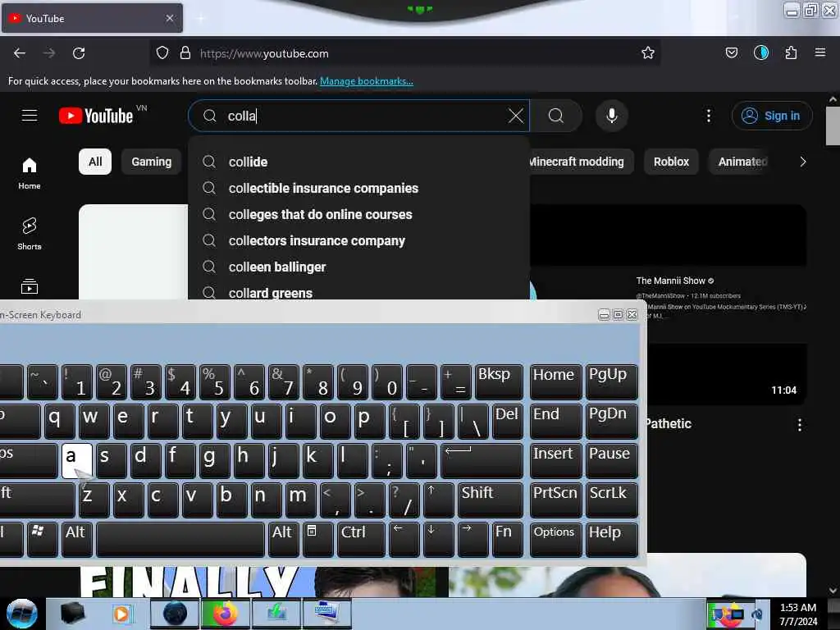Click the browser back arrow

coord(20,53)
